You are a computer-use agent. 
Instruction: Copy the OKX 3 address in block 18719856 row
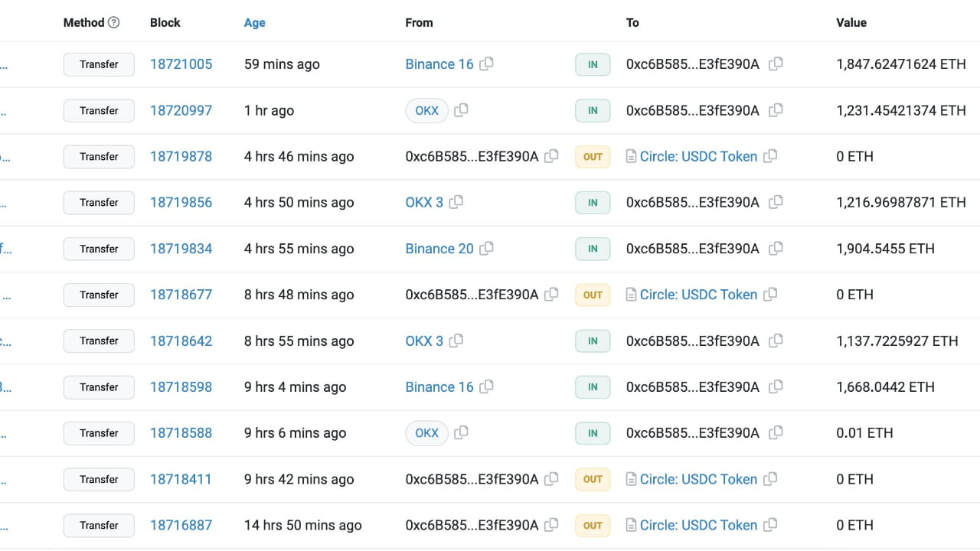pos(456,202)
